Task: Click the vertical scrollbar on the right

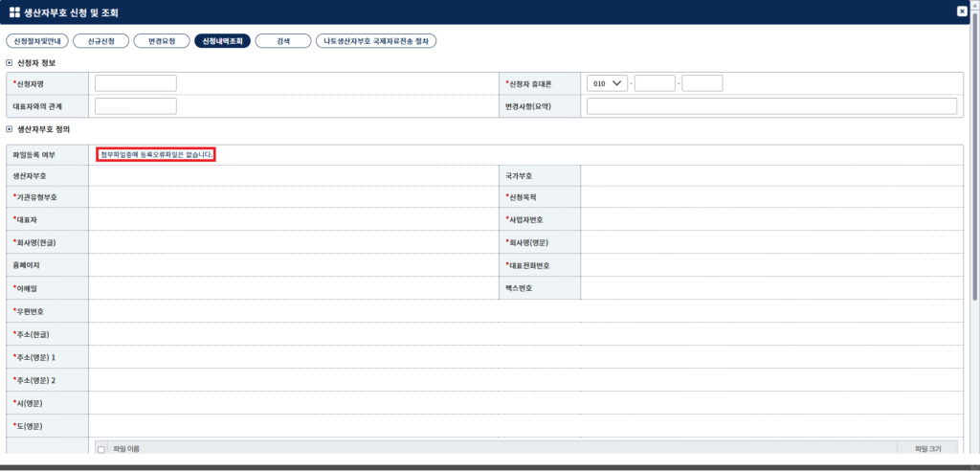Action: 975,237
